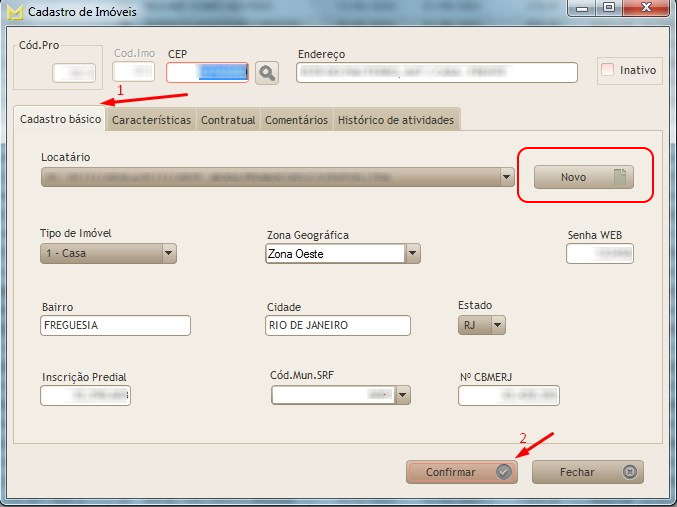Switch to the Características tab
The image size is (677, 507).
[151, 120]
